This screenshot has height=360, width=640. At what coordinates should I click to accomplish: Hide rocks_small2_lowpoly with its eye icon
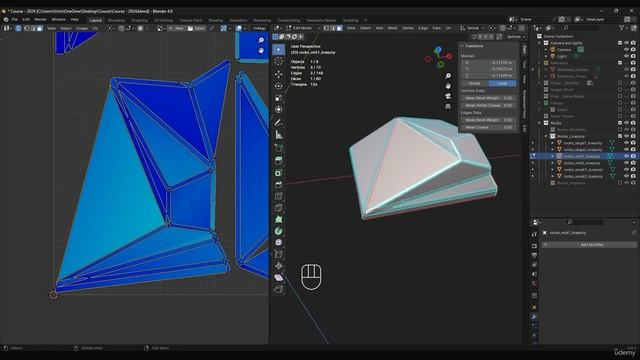tap(626, 176)
